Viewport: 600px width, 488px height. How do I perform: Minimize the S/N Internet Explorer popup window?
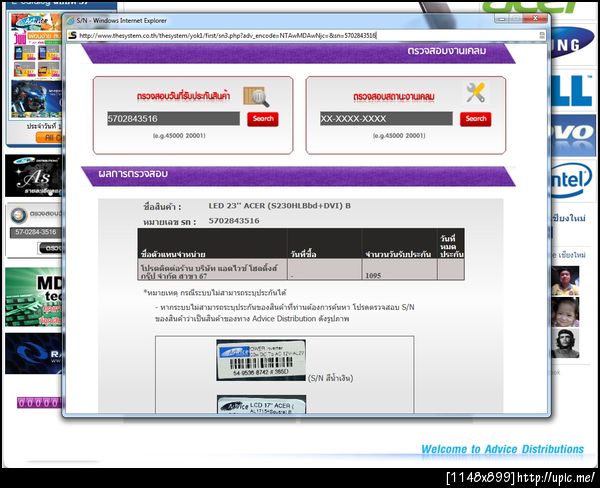pyautogui.click(x=502, y=18)
